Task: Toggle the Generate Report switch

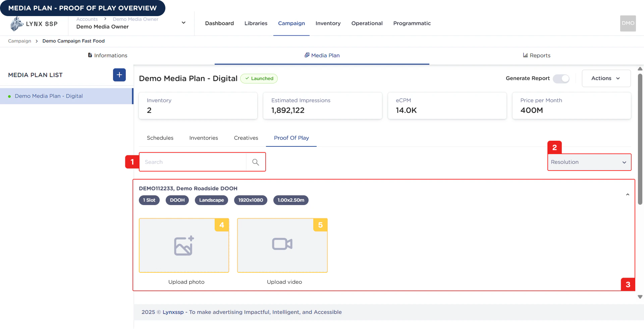Action: [x=561, y=78]
